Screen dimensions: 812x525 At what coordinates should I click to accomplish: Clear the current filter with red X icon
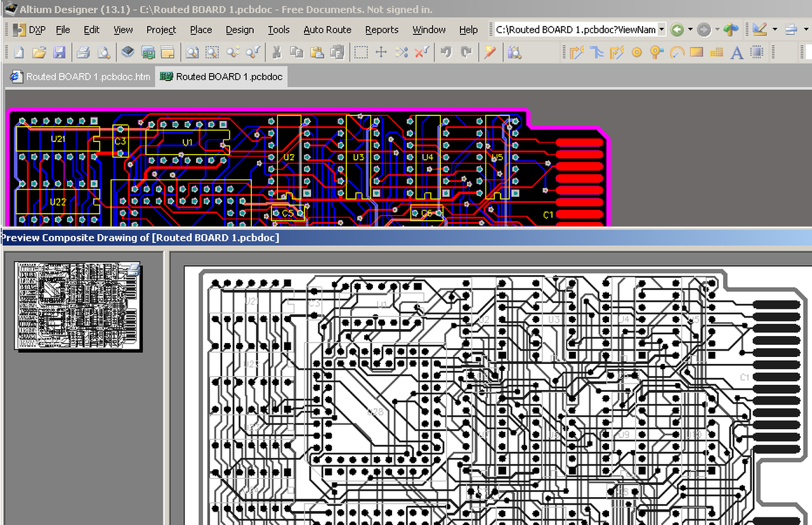(422, 52)
